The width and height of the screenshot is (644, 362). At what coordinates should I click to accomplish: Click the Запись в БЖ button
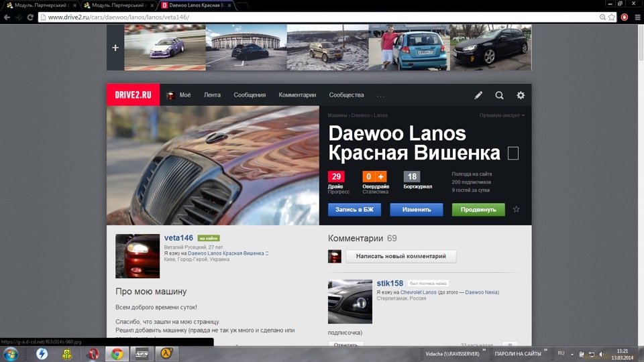354,209
